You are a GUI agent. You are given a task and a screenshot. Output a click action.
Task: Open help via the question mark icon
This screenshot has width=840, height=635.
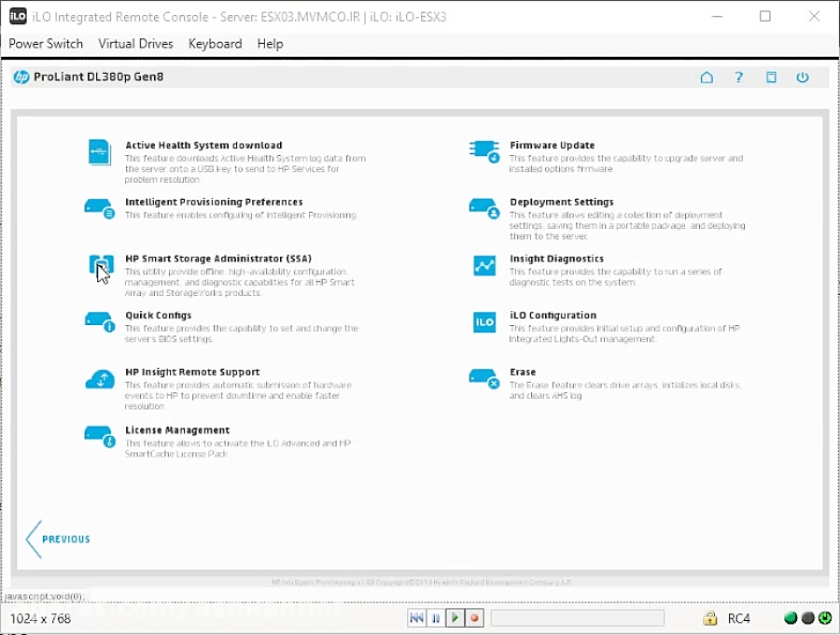(x=738, y=78)
